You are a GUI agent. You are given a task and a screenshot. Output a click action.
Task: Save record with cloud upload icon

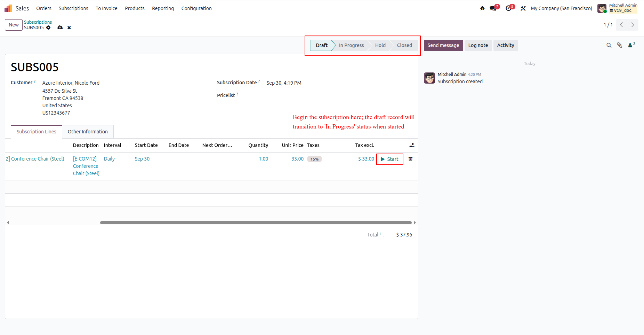60,28
